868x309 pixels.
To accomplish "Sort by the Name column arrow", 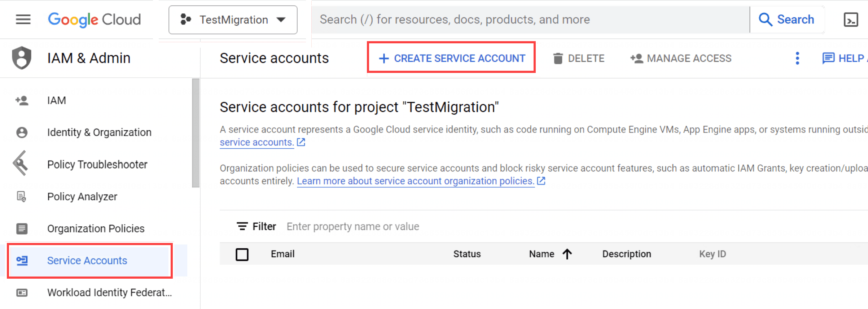I will tap(567, 254).
